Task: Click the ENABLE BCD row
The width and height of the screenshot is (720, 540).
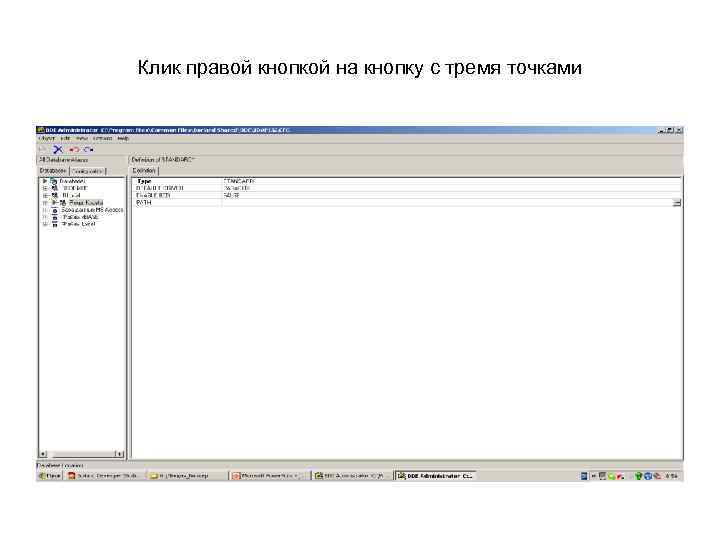Action: [x=406, y=195]
